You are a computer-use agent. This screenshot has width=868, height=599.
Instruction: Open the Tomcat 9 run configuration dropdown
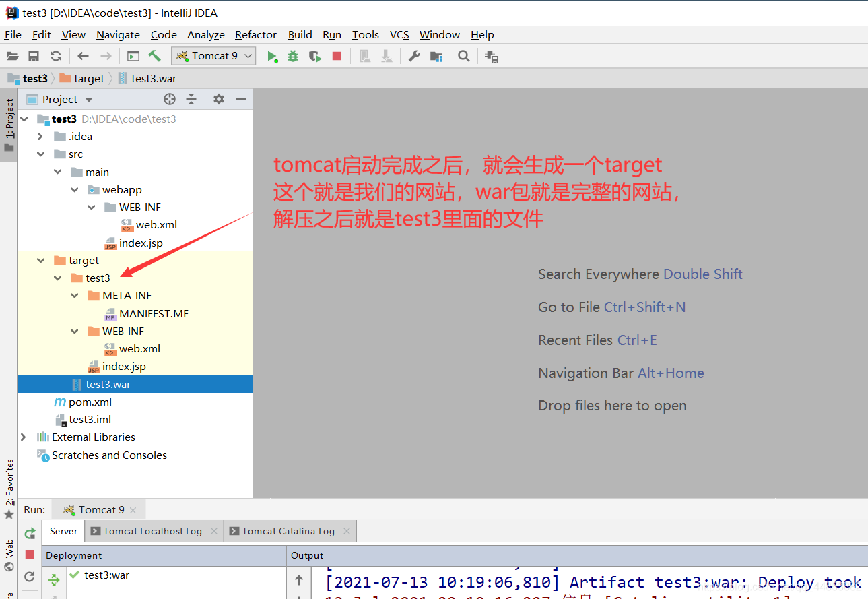pos(213,56)
